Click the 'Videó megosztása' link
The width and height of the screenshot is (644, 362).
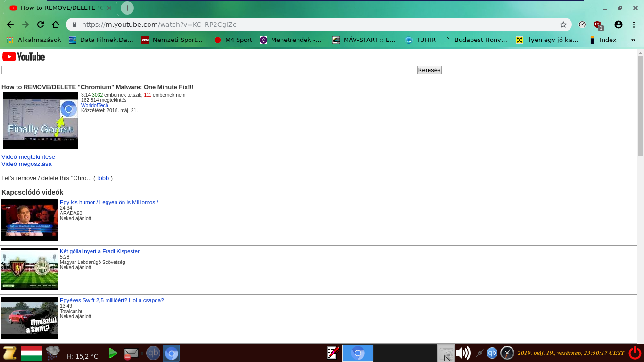tap(26, 164)
